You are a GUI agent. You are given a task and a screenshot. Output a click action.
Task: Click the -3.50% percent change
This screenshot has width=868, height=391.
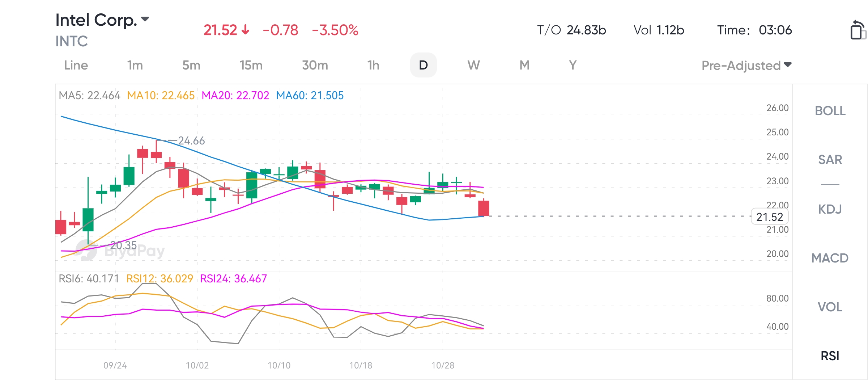coord(335,30)
